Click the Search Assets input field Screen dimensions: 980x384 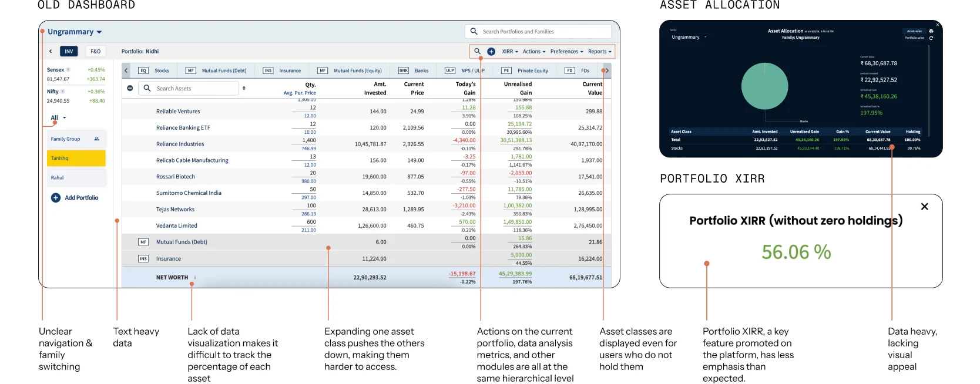click(189, 89)
